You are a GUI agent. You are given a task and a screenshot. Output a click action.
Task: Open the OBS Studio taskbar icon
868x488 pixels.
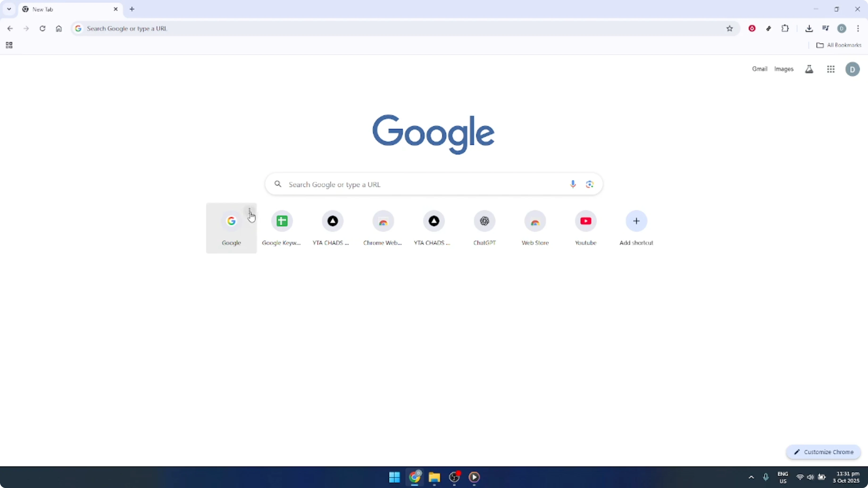(x=454, y=477)
